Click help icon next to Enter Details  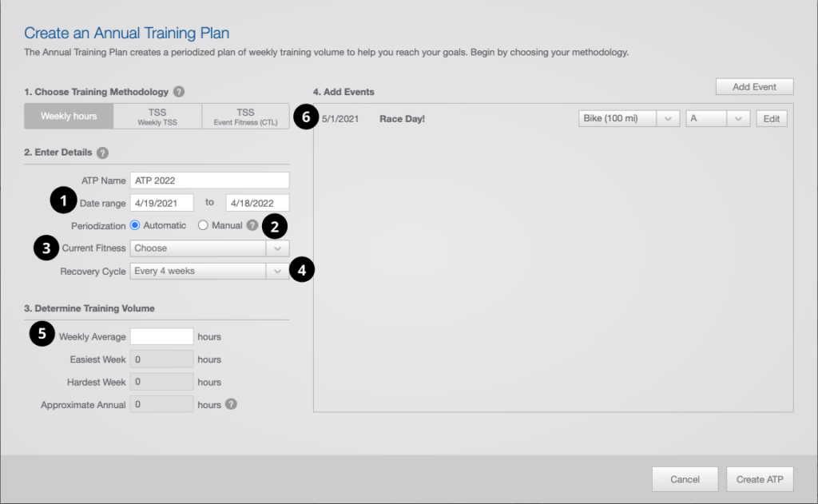click(102, 153)
